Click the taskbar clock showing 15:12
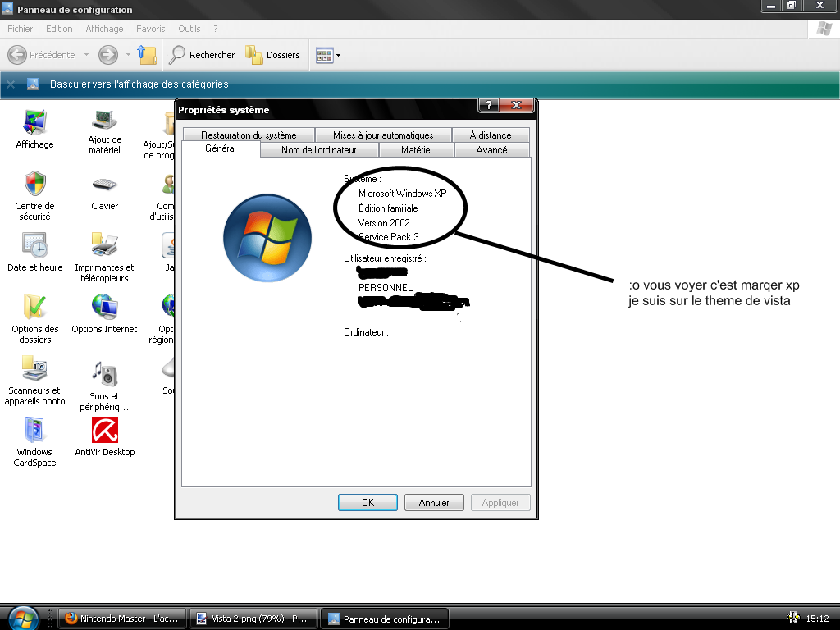The height and width of the screenshot is (630, 840). (818, 619)
